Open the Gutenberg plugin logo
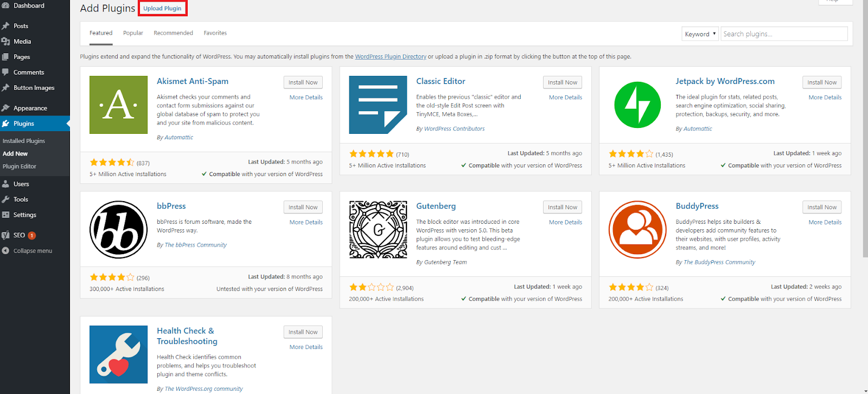 (x=378, y=230)
